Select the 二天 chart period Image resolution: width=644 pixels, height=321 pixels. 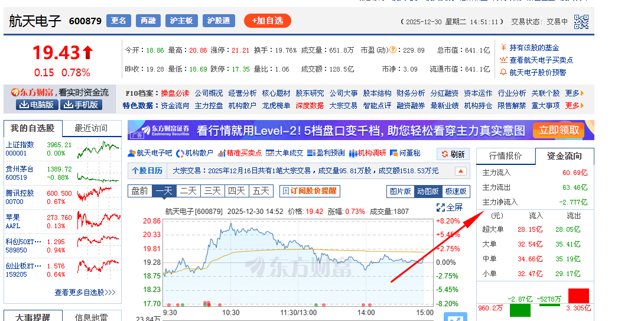(188, 191)
